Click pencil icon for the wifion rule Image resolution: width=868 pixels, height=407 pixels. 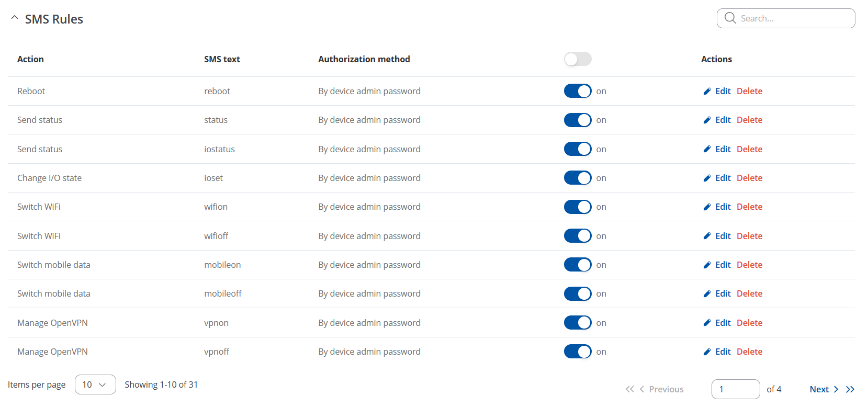[x=707, y=207]
